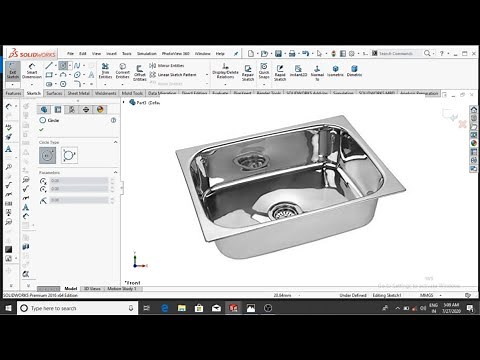Viewport: 480px width, 360px height.
Task: Select the Straight Slot tool
Action: (x=49, y=84)
